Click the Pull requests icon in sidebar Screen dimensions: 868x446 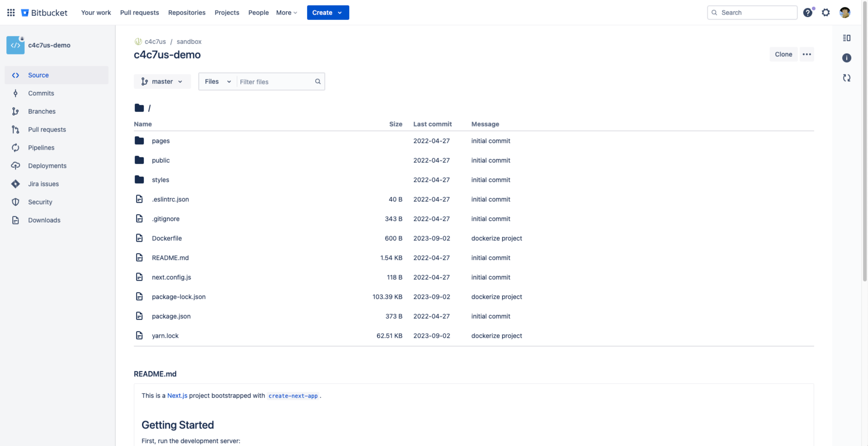tap(15, 130)
